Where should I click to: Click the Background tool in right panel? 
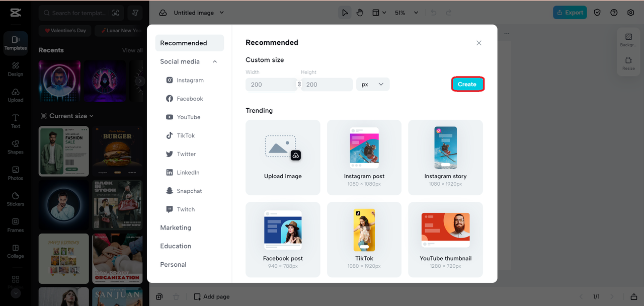click(x=628, y=40)
